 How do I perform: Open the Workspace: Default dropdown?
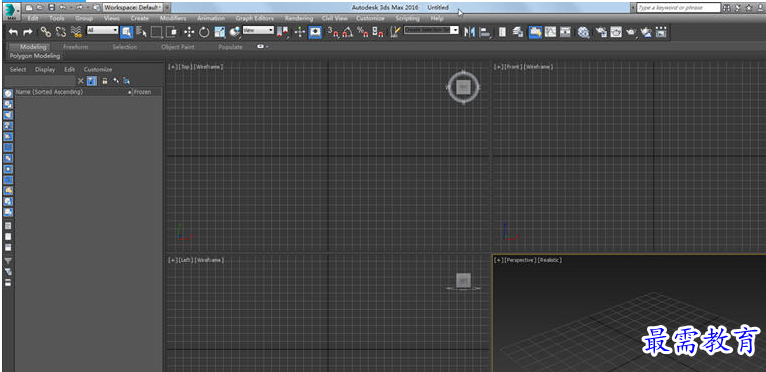click(x=133, y=7)
